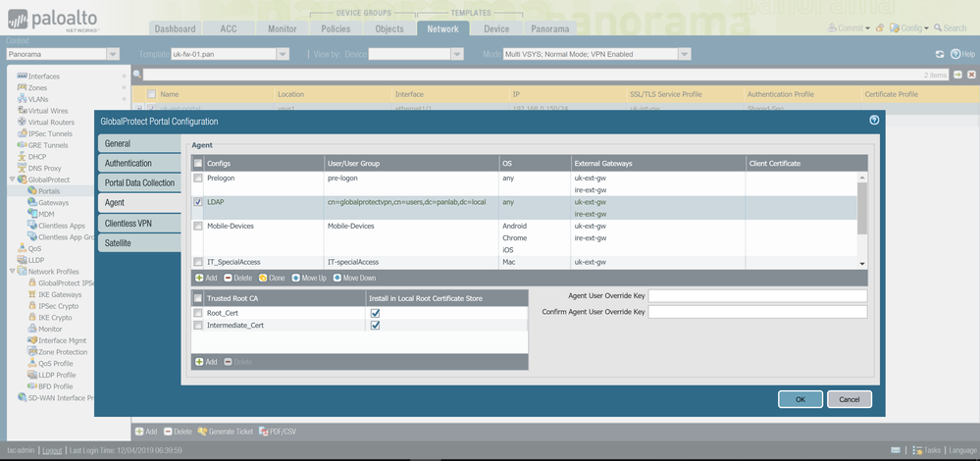Open Tasks icon in status bar
Screen dimensions: 980x461
click(917, 450)
